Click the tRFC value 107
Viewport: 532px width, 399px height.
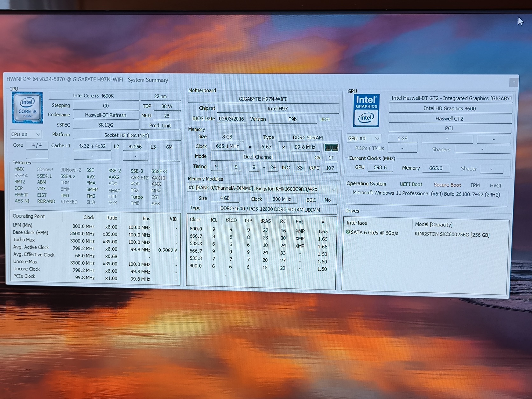(330, 168)
